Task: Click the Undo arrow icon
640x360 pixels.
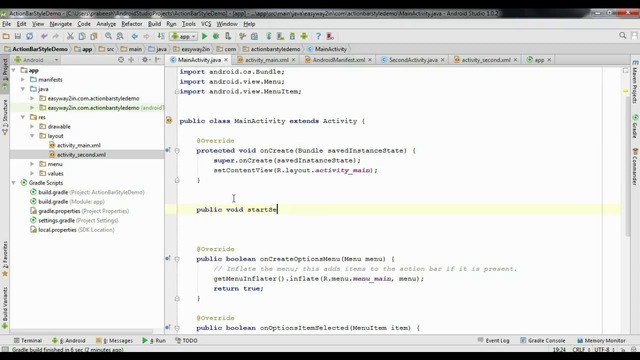Action: (44, 36)
